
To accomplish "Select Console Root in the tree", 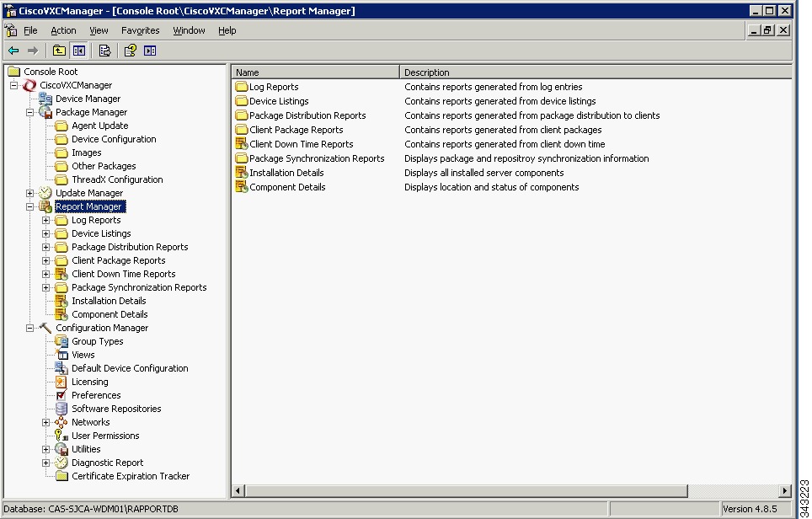I will [x=51, y=72].
